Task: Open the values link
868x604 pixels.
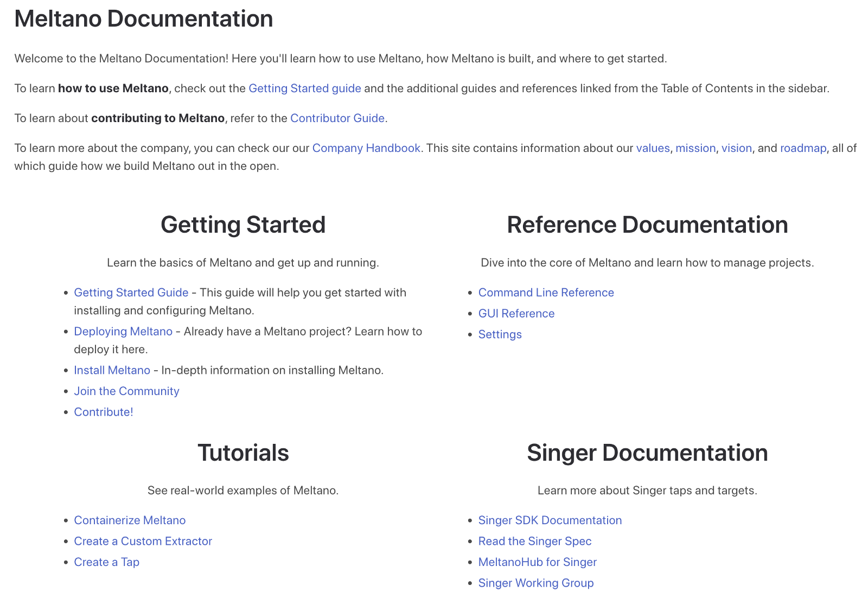Action: click(x=653, y=148)
